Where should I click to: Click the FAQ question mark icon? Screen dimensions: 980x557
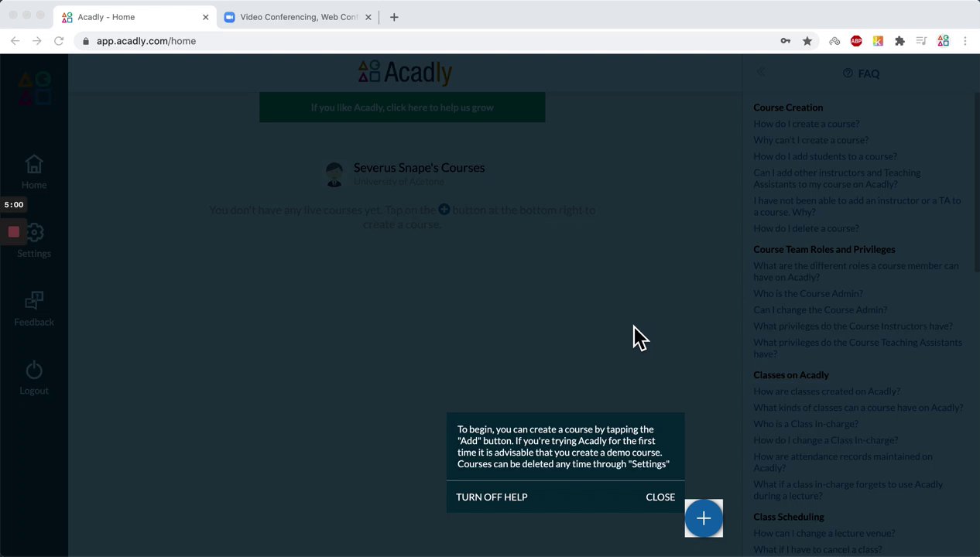click(x=848, y=73)
